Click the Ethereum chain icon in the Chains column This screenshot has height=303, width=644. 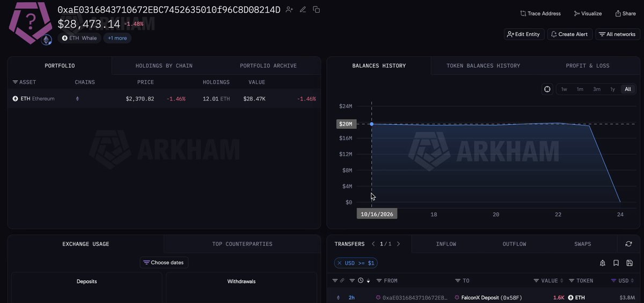coord(77,99)
